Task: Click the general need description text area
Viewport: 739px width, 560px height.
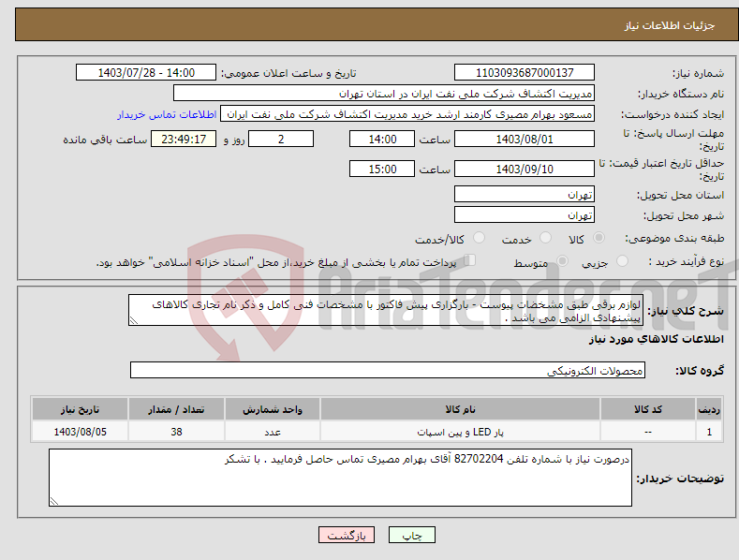Action: point(386,310)
